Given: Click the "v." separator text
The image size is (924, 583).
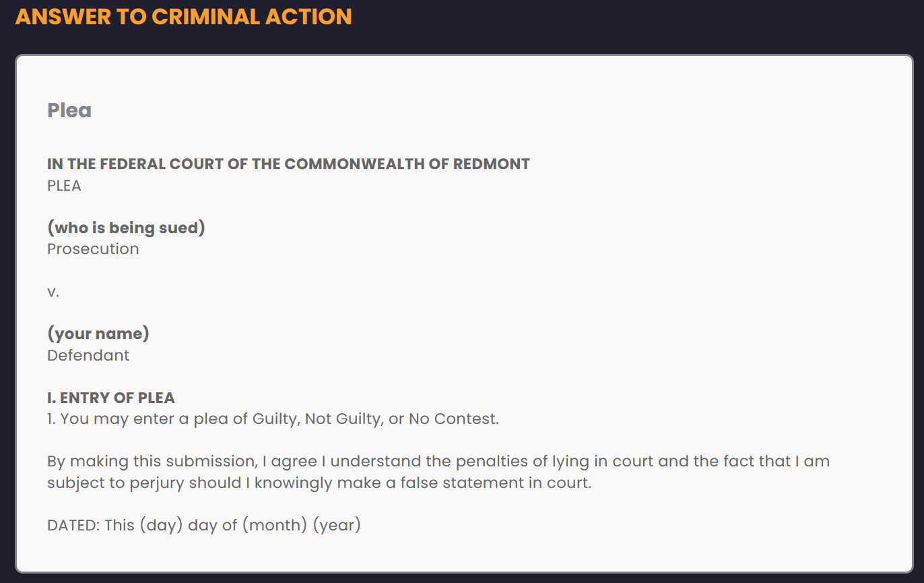Looking at the screenshot, I should coord(53,292).
